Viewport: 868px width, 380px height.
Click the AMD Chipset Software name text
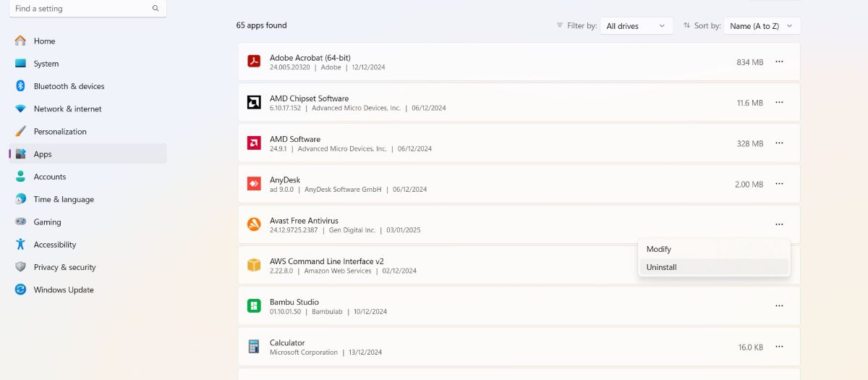(309, 98)
